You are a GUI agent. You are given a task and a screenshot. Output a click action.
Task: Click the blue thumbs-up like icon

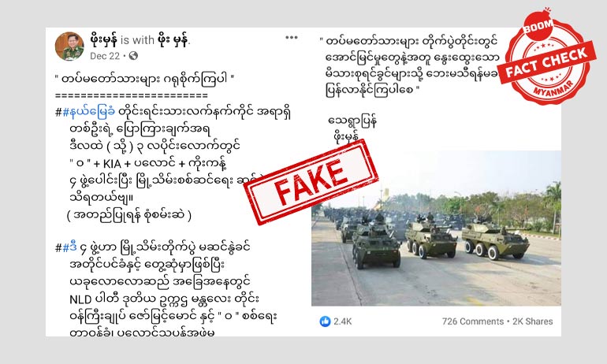pyautogui.click(x=325, y=321)
